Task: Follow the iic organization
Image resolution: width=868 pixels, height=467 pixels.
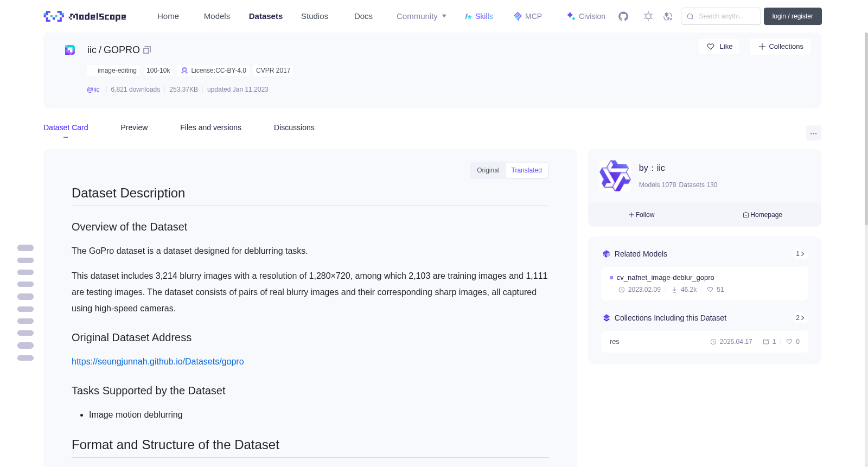Action: coord(642,215)
